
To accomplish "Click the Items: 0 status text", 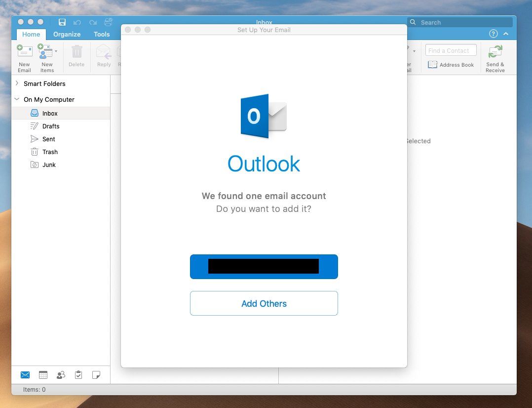I will coord(34,390).
